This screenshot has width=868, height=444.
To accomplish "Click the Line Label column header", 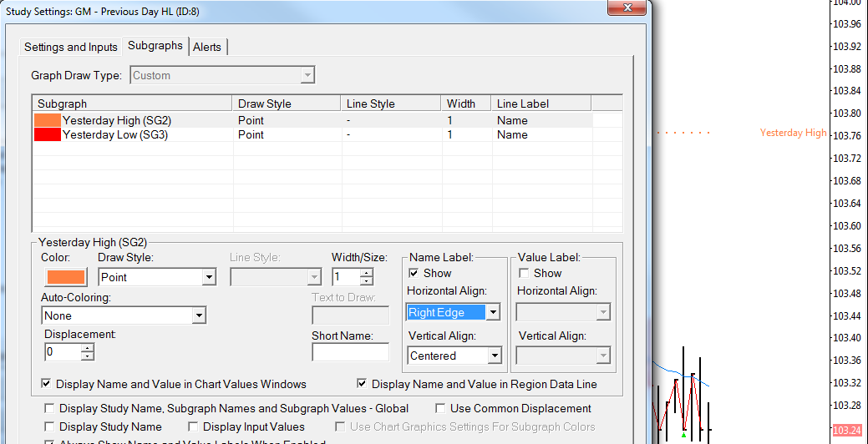I will pyautogui.click(x=541, y=103).
